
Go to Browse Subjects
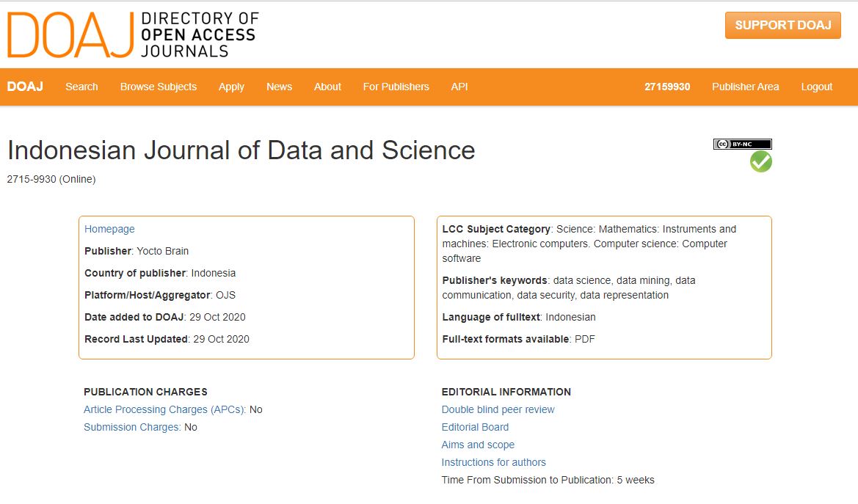pos(158,87)
